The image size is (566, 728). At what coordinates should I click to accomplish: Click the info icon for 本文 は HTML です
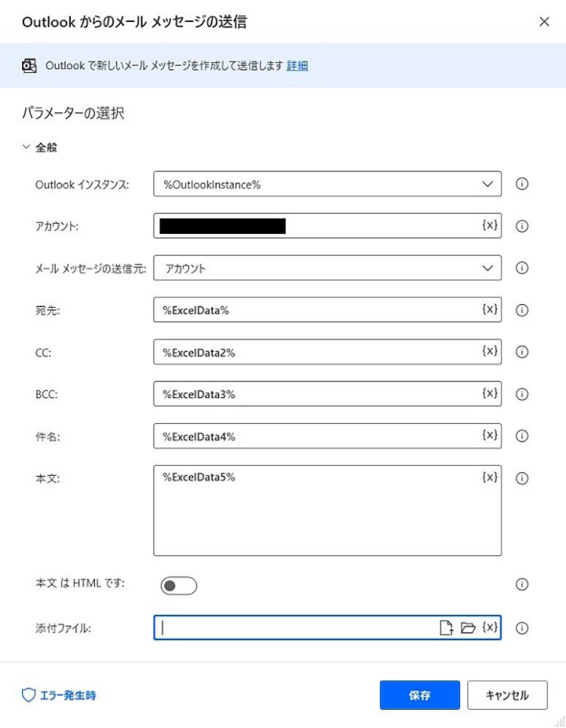[522, 584]
